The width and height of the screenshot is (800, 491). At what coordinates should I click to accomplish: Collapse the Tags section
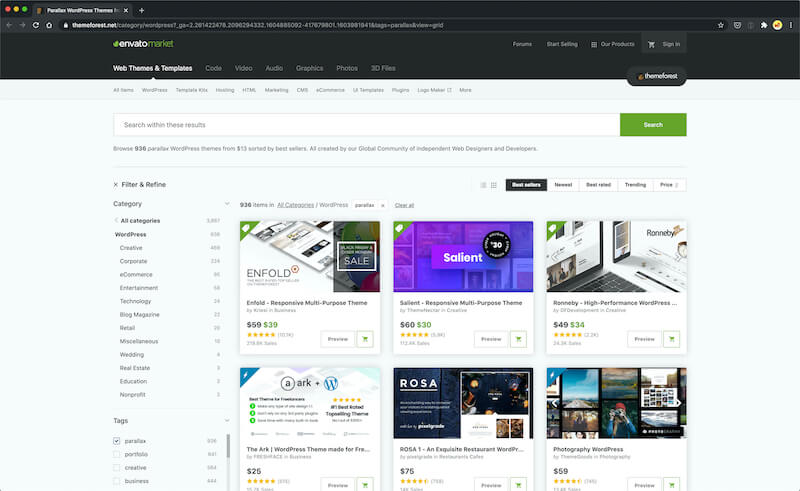227,421
